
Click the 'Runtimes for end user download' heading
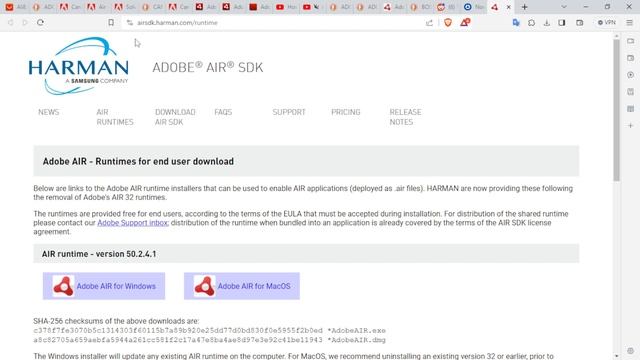coord(138,162)
